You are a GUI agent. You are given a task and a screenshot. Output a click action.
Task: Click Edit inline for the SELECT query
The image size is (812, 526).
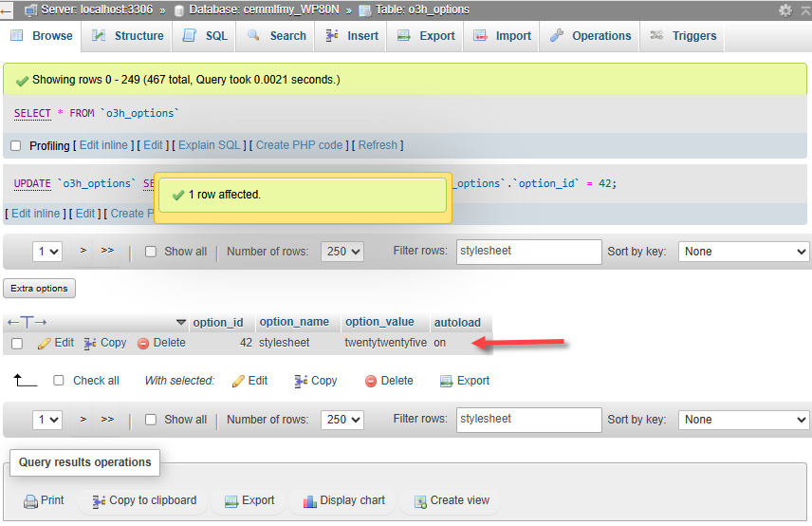point(103,145)
